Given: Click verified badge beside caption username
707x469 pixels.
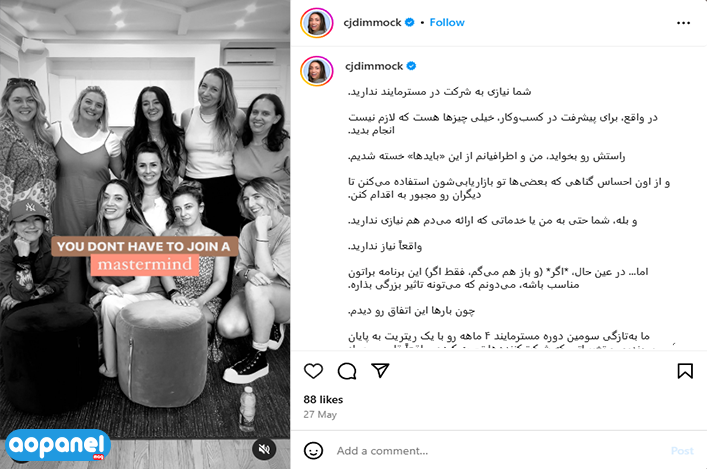Looking at the screenshot, I should [411, 66].
